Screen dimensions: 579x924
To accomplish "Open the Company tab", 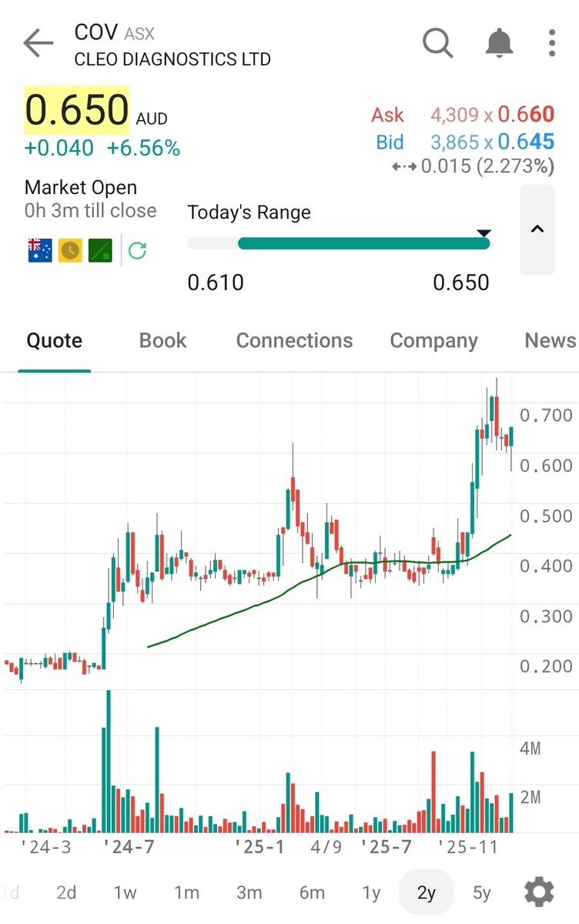I will pyautogui.click(x=433, y=341).
